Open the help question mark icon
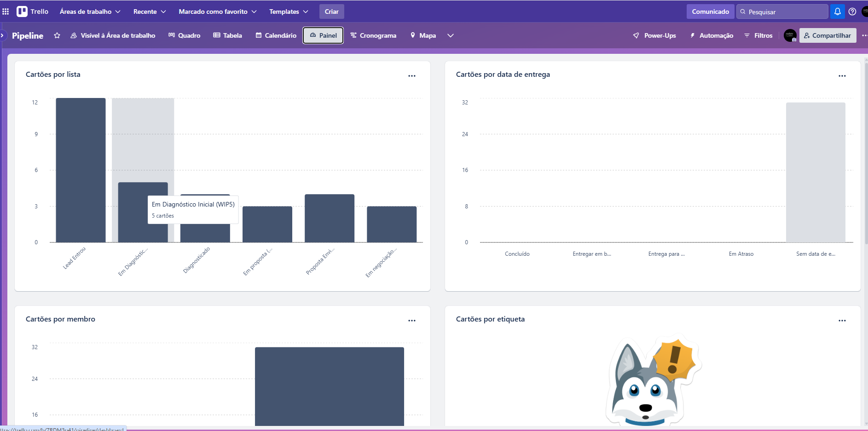The width and height of the screenshot is (868, 431). (x=852, y=11)
